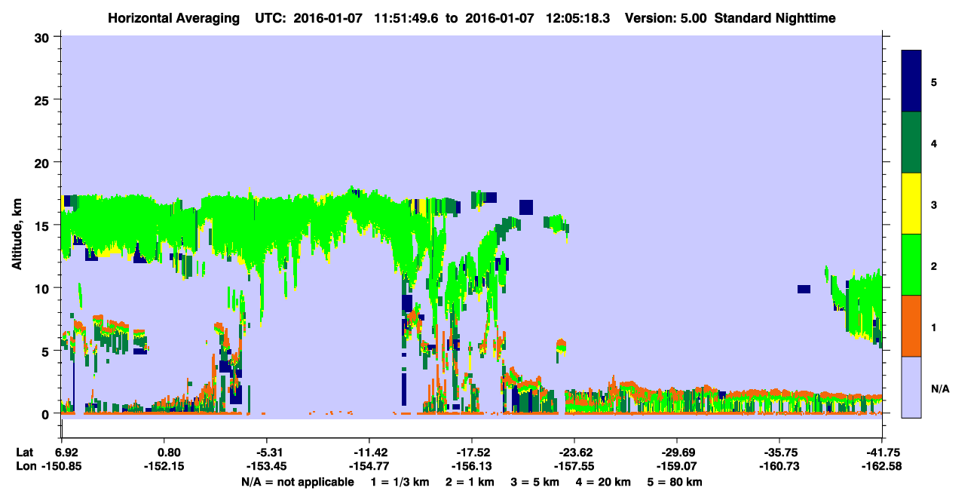The image size is (980, 503).
Task: Click longitude value -160.73
Action: [779, 466]
